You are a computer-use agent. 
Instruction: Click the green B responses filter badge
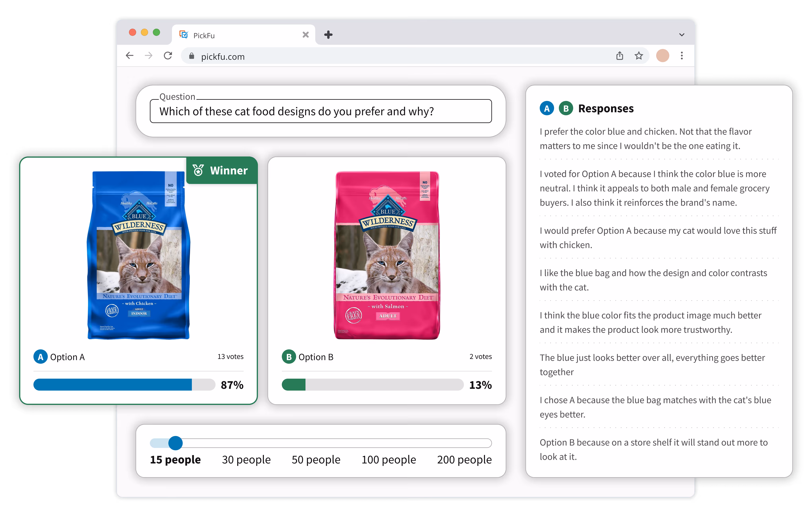tap(566, 109)
